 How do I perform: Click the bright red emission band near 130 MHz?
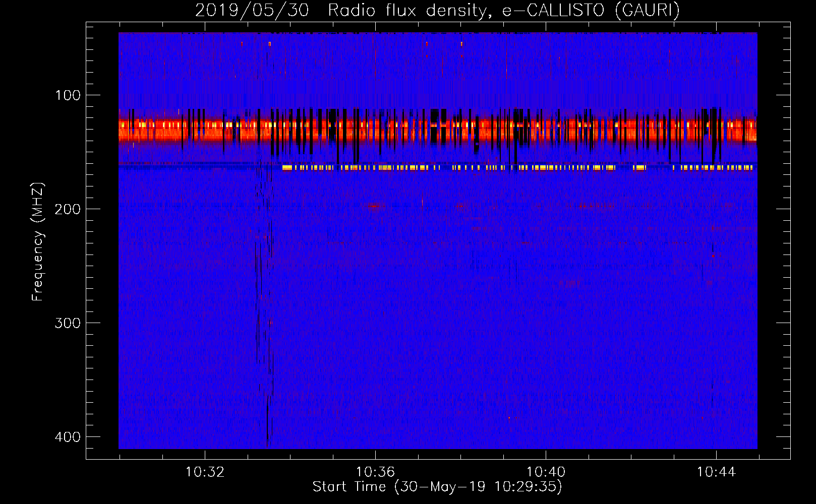click(438, 130)
